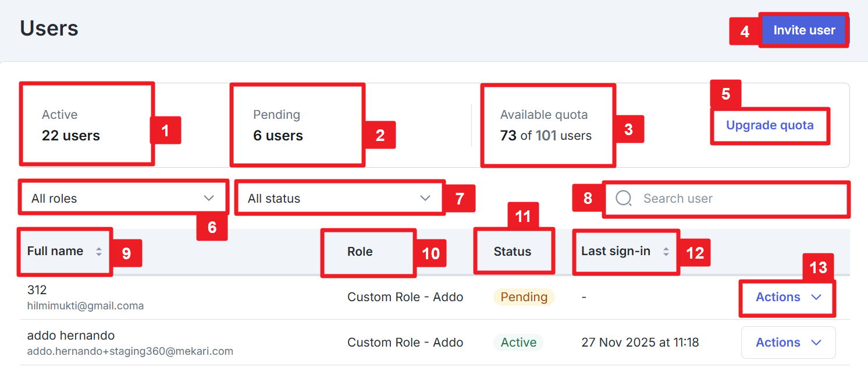868x367 pixels.
Task: Open the All status filter dropdown
Action: pyautogui.click(x=339, y=199)
